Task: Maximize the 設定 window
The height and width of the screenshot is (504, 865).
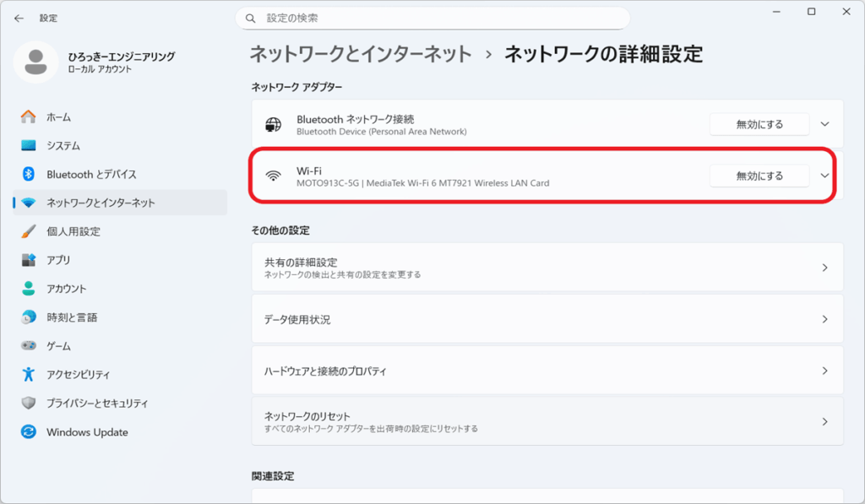Action: pos(811,12)
